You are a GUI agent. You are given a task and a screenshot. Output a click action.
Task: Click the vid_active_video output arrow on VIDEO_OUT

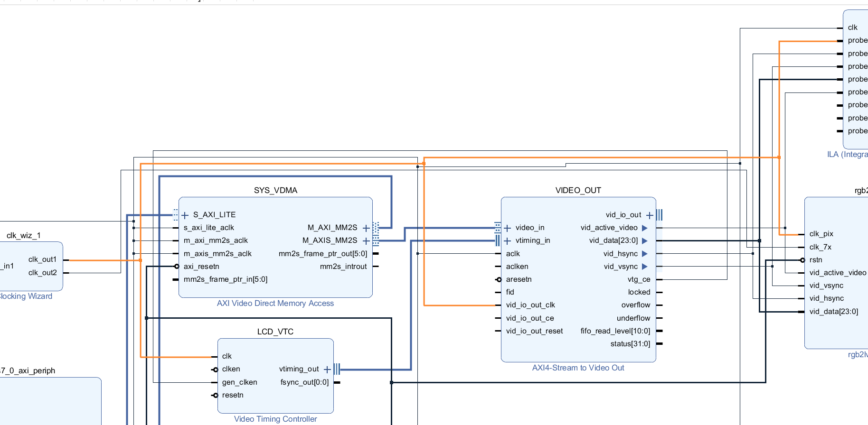645,228
